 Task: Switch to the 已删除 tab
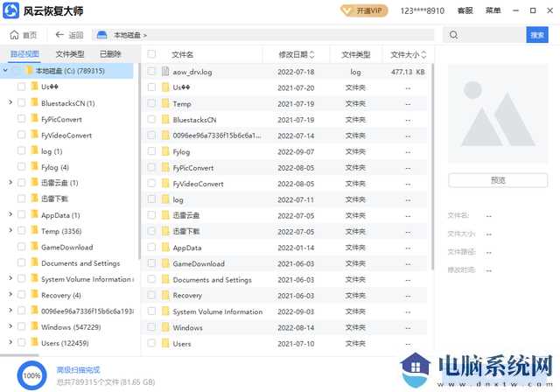(110, 54)
